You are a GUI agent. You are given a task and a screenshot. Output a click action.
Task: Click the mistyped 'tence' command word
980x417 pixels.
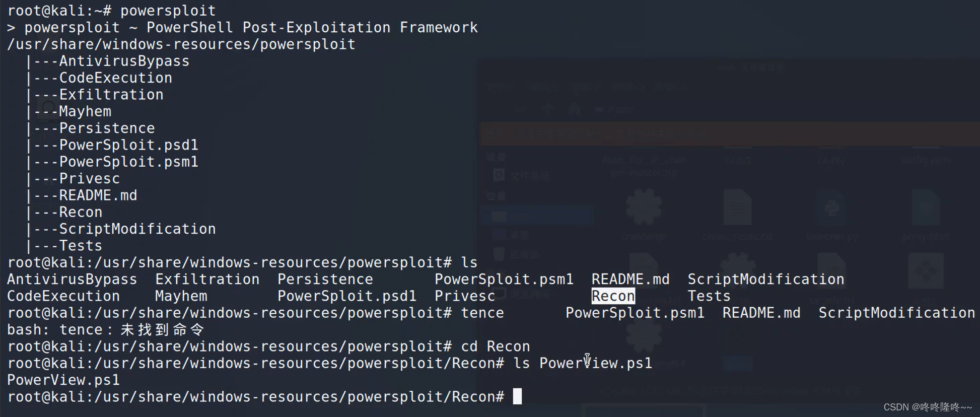pyautogui.click(x=482, y=313)
